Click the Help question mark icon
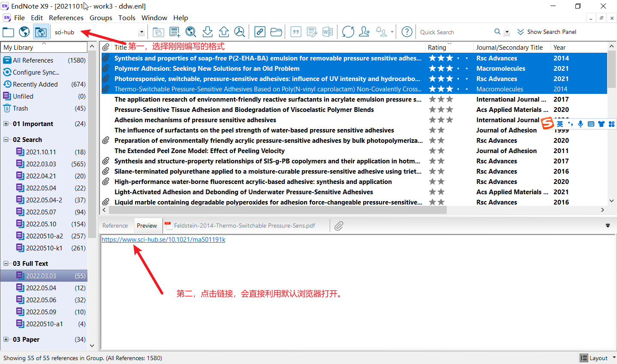The image size is (617, 364). (407, 32)
